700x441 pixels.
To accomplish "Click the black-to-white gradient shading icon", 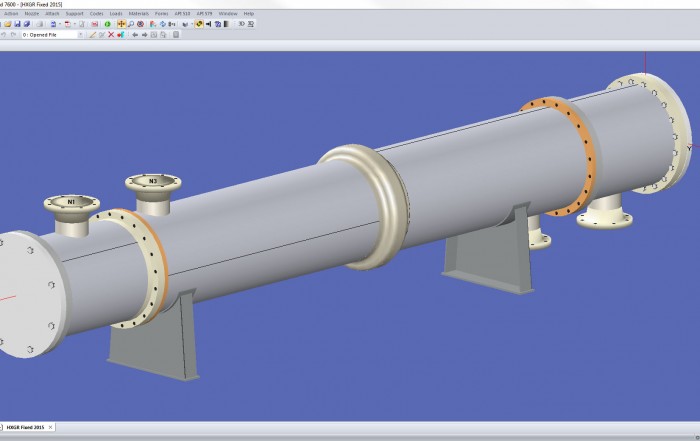I will pyautogui.click(x=227, y=24).
